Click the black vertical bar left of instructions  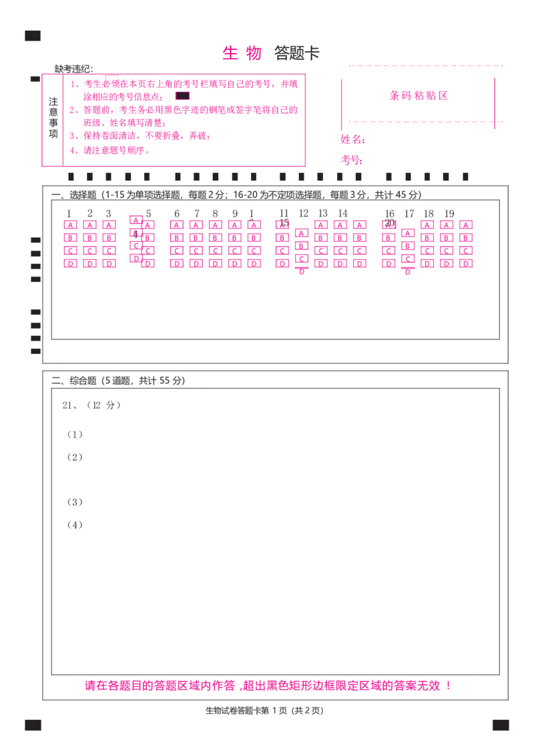(x=53, y=118)
